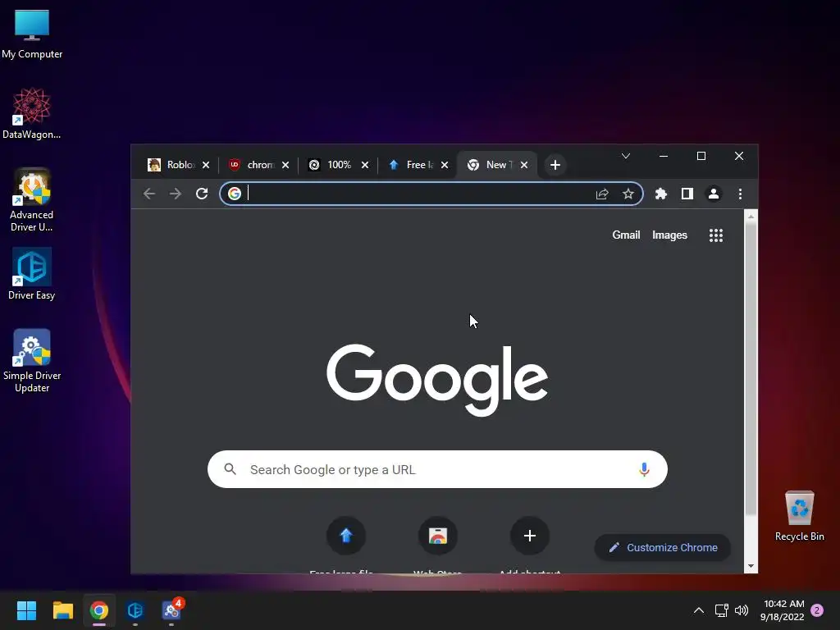Open the My Computer desktop icon
This screenshot has width=840, height=630.
[32, 34]
